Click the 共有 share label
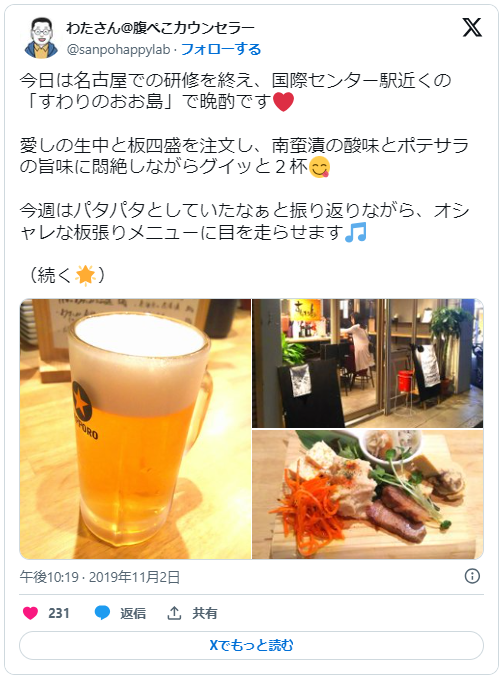This screenshot has height=679, width=504. (x=205, y=613)
